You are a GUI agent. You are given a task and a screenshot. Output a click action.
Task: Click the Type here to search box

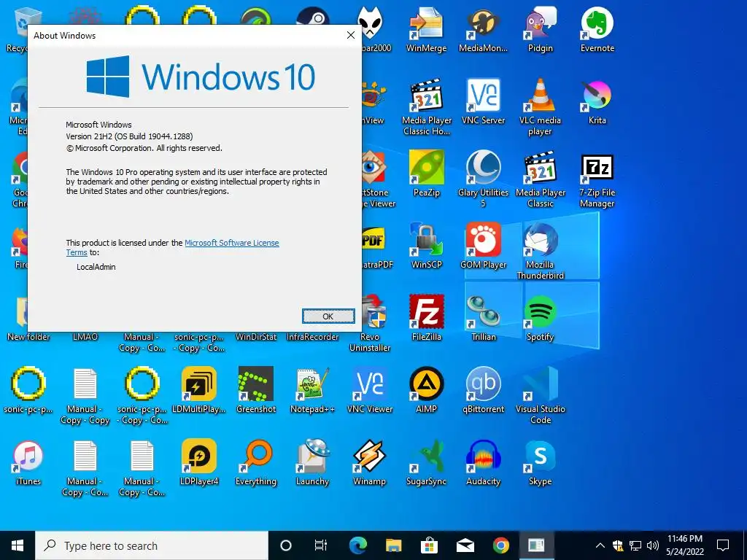click(x=152, y=545)
